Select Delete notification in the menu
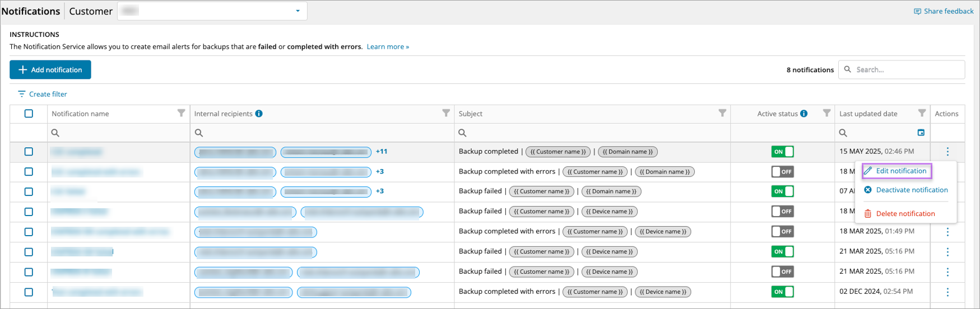The image size is (980, 309). pyautogui.click(x=899, y=214)
